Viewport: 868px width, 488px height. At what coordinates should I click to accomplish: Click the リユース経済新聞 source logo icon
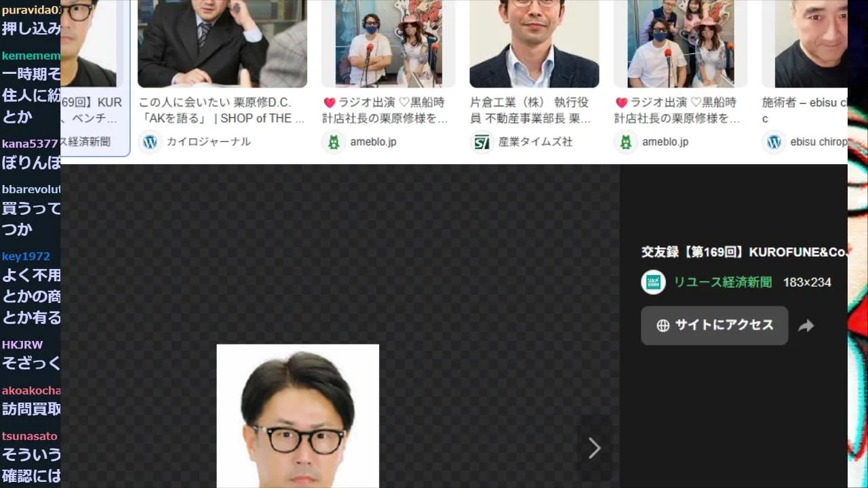point(653,282)
